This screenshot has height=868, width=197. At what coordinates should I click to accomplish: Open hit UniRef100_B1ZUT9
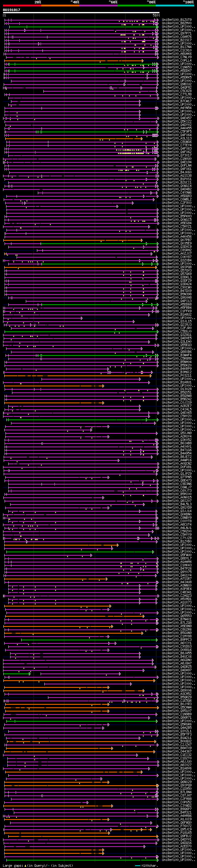177,20
